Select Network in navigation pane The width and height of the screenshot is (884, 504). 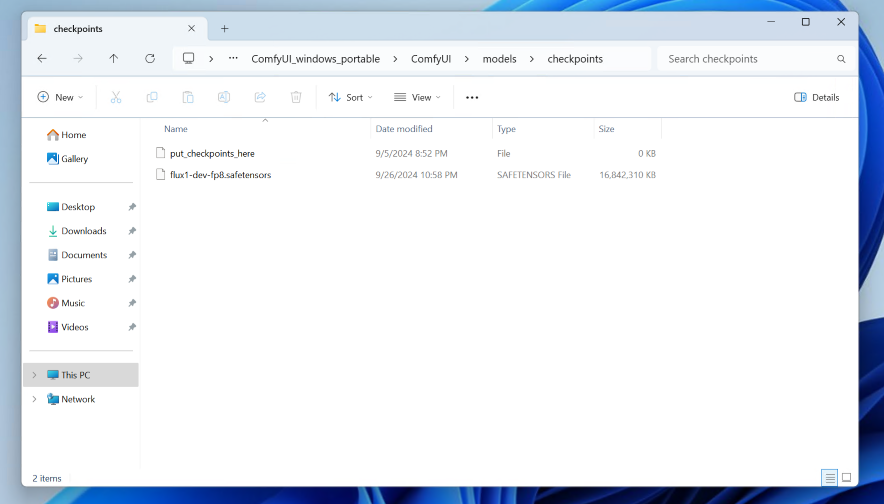point(70,399)
